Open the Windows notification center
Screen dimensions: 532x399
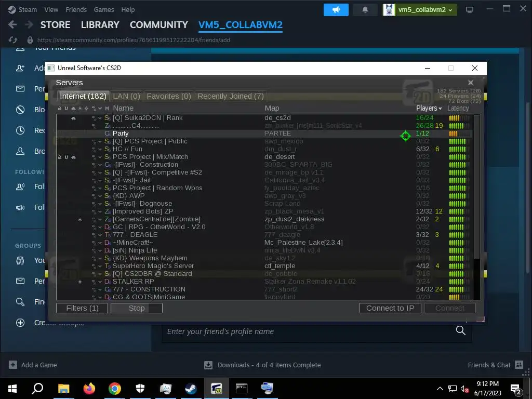(516, 389)
